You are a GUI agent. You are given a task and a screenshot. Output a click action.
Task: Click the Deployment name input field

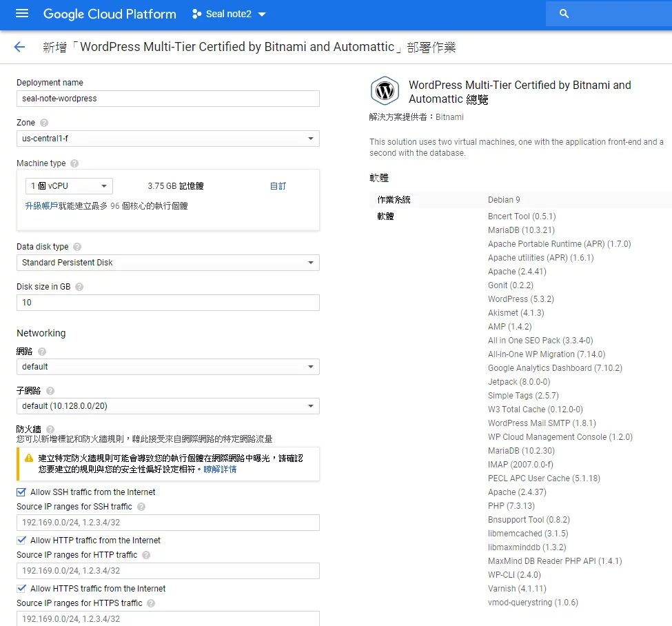[x=168, y=99]
